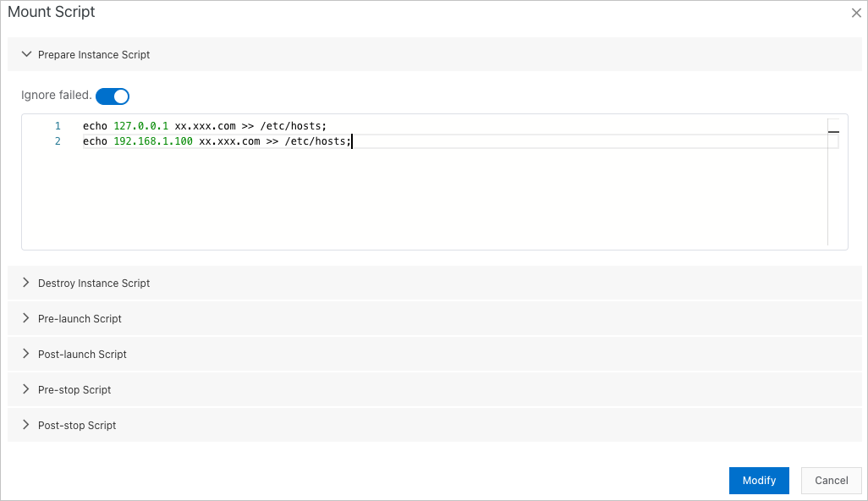
Task: Collapse the Prepare Instance Script section
Action: [x=93, y=54]
